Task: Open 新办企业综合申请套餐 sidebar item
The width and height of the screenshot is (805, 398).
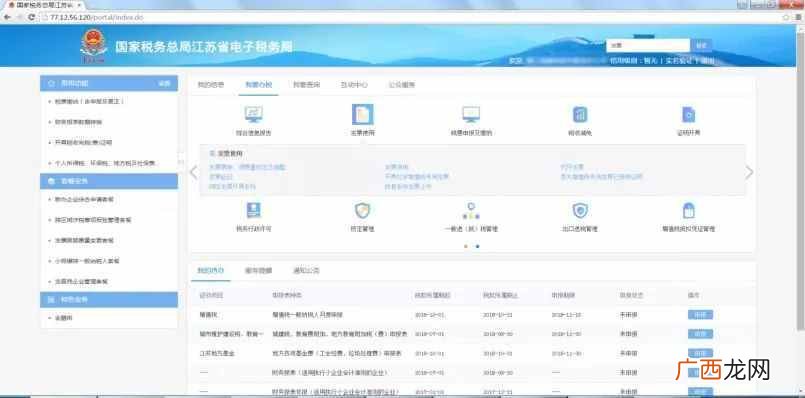Action: (x=84, y=199)
